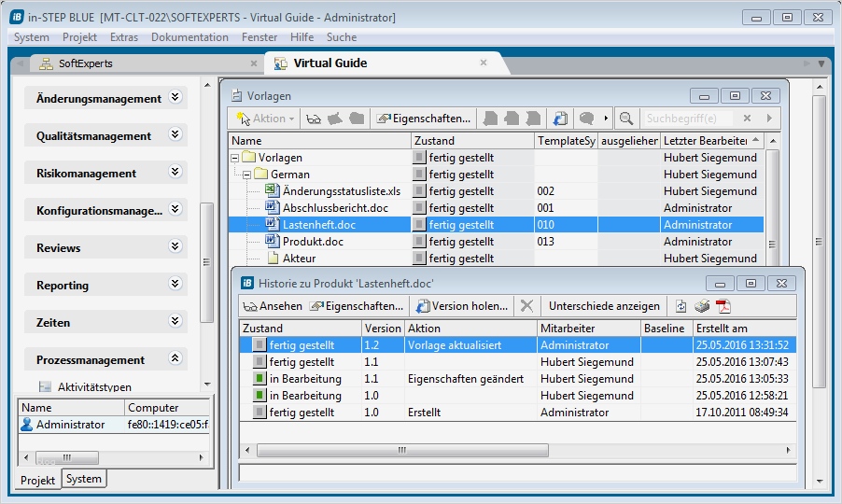Screen dimensions: 842x504
Task: Click the Aktivitätstypen icon in sidebar
Action: click(x=45, y=386)
